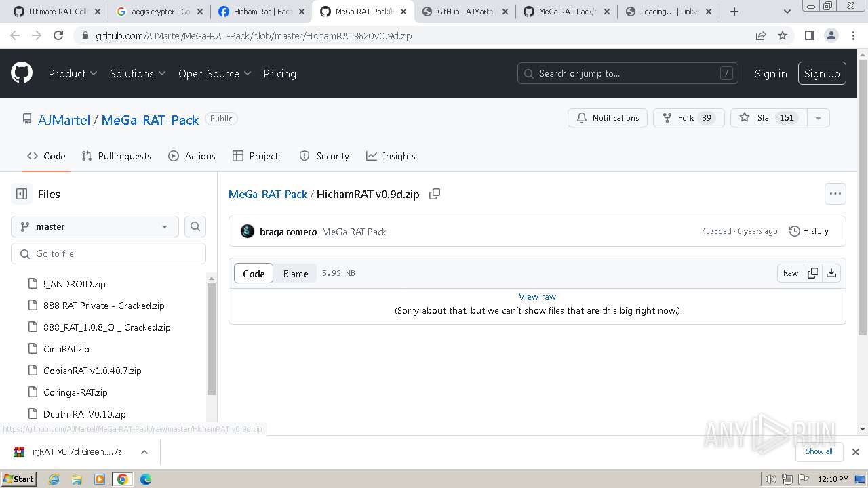Image resolution: width=868 pixels, height=488 pixels.
Task: Open the media player taskbar icon
Action: [x=100, y=479]
